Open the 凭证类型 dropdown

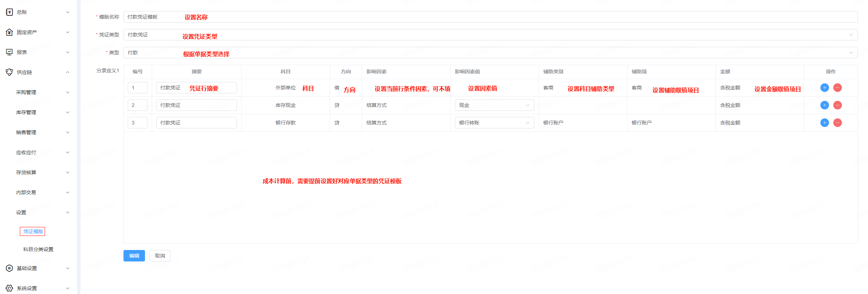coord(490,35)
